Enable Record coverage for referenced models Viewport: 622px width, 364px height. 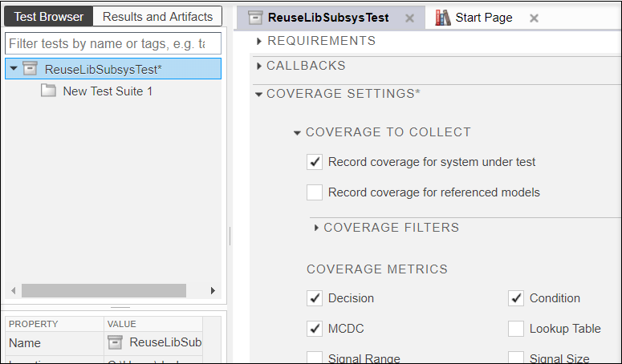click(315, 192)
